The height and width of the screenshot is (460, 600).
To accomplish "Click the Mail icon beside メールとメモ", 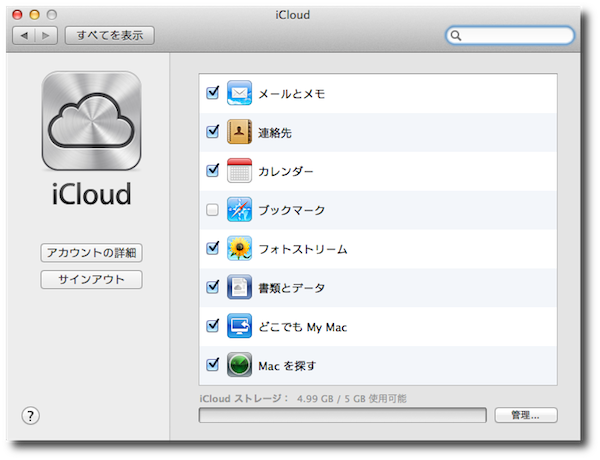I will pyautogui.click(x=239, y=93).
